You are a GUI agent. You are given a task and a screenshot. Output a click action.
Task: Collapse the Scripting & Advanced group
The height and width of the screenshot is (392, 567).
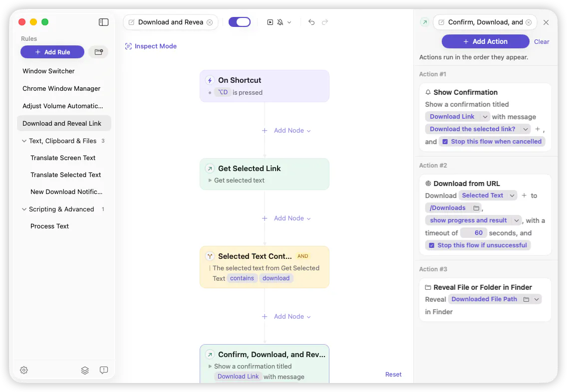pyautogui.click(x=24, y=209)
